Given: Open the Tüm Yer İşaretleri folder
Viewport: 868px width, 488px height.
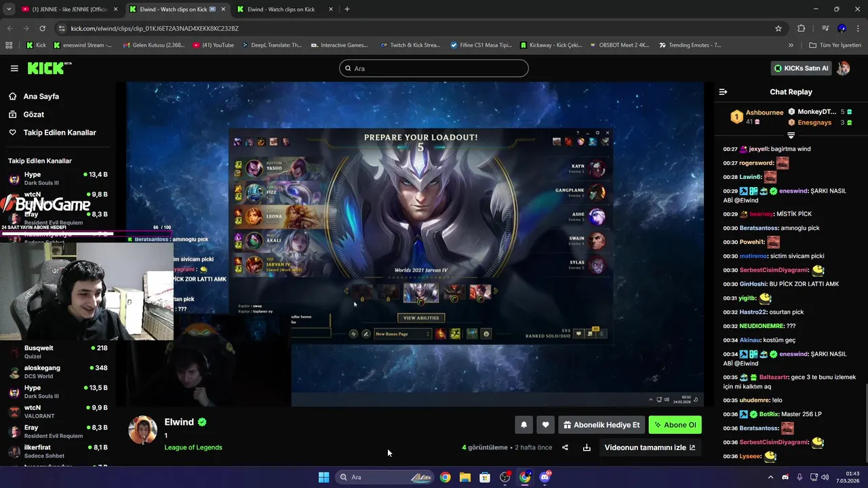Looking at the screenshot, I should (835, 45).
